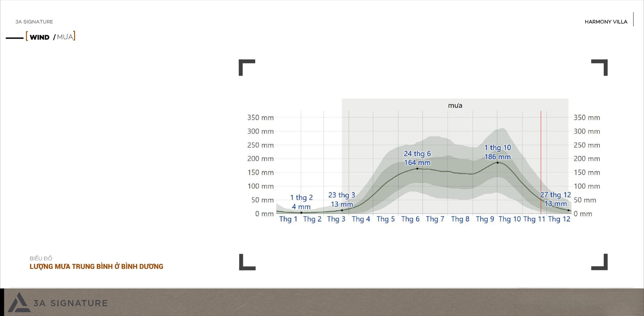
Task: Click the Thg 6 month axis label
Action: (x=410, y=219)
